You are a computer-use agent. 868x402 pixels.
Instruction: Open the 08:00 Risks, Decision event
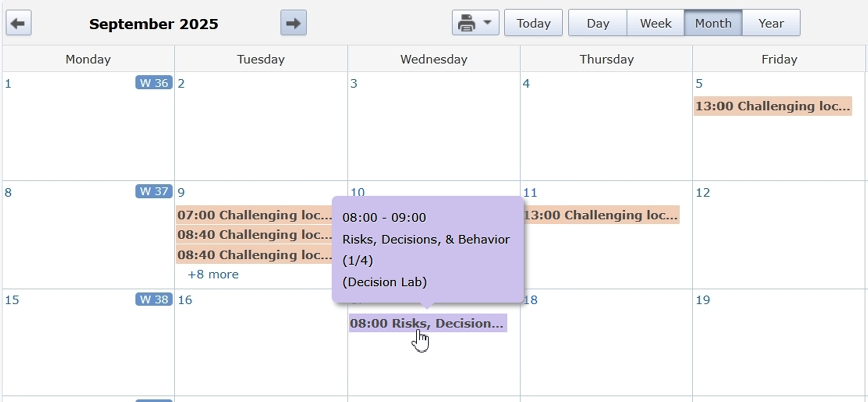tap(427, 323)
